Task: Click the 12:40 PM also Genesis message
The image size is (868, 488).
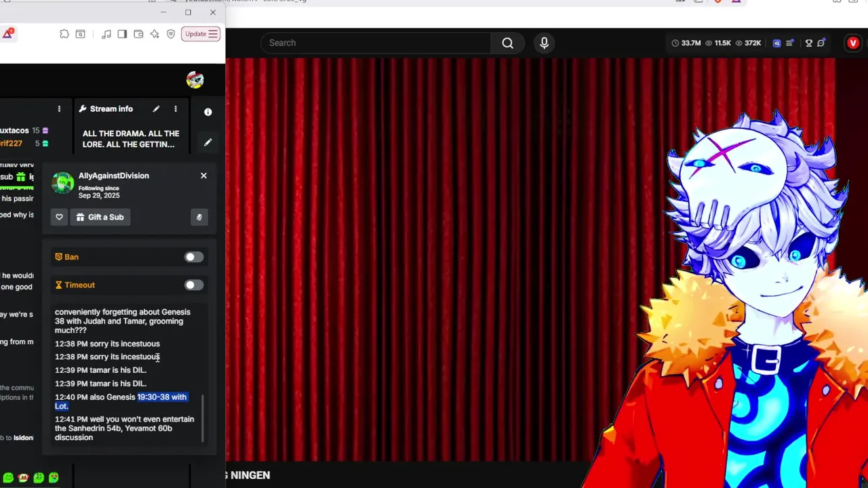Action: pyautogui.click(x=121, y=401)
